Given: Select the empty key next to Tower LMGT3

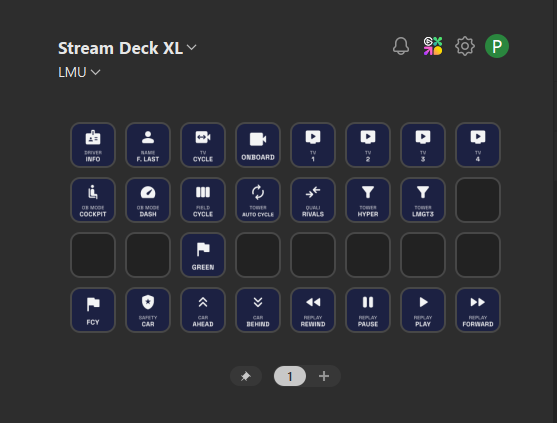Looking at the screenshot, I should pyautogui.click(x=478, y=200).
